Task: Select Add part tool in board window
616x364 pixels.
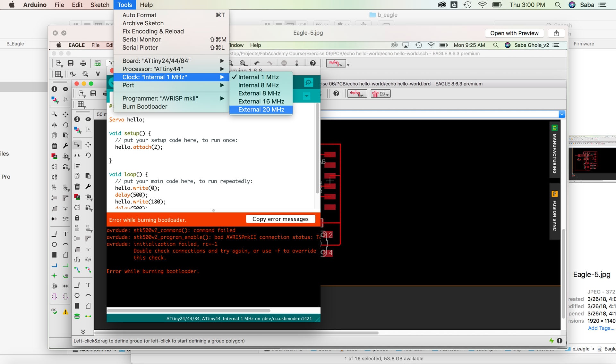Action: (x=77, y=197)
